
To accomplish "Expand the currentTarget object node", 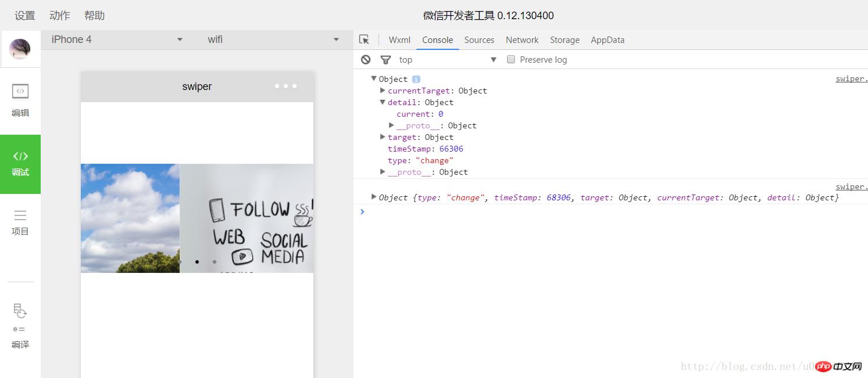I will tap(383, 91).
